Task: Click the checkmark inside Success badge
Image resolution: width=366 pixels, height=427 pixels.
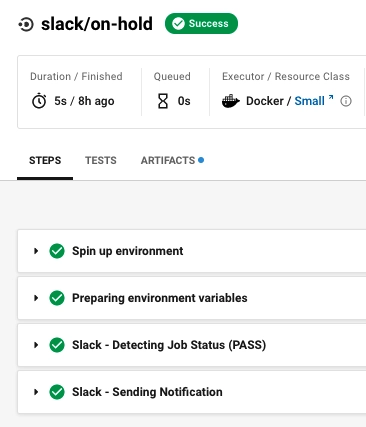Action: (x=178, y=24)
